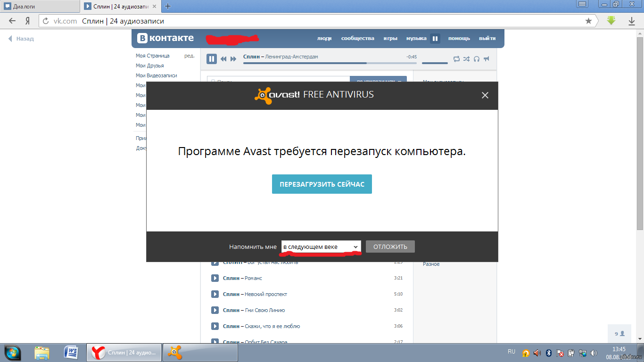Click the red speaker tray icon
Viewport: 644px width, 362px height.
click(537, 353)
